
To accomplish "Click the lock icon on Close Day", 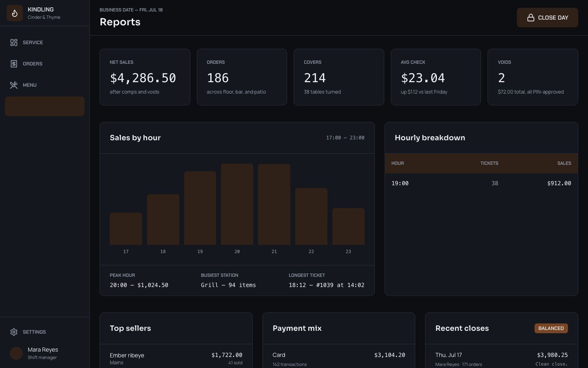I will pyautogui.click(x=531, y=18).
